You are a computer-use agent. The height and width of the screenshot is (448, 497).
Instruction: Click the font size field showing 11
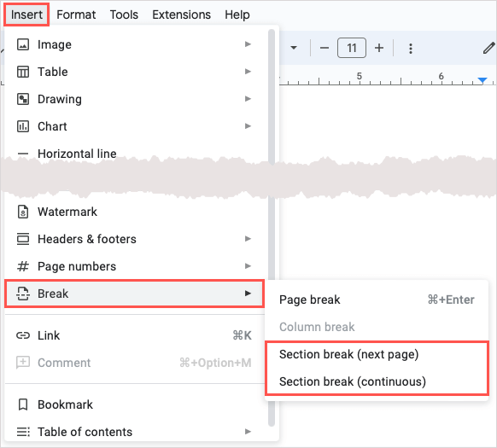352,48
